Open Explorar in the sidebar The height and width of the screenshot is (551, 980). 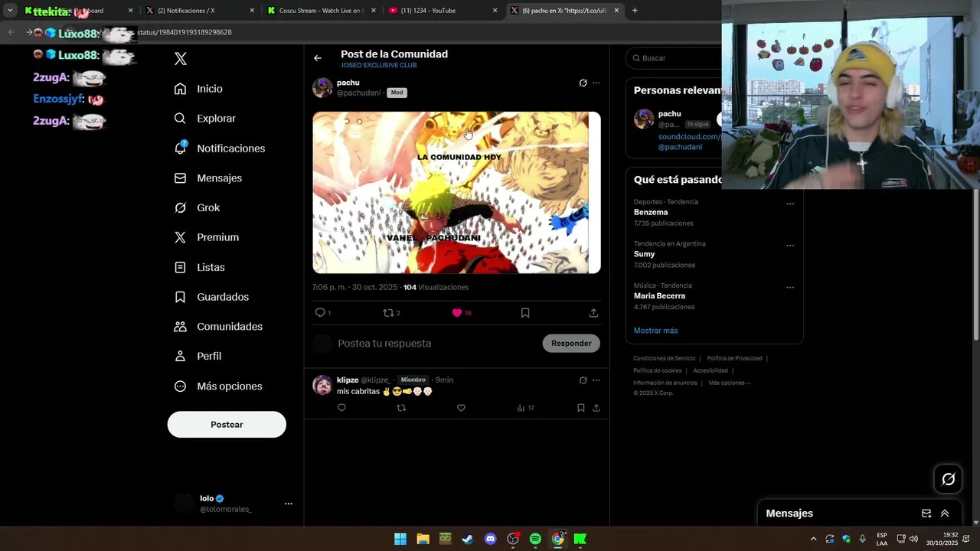[204, 119]
